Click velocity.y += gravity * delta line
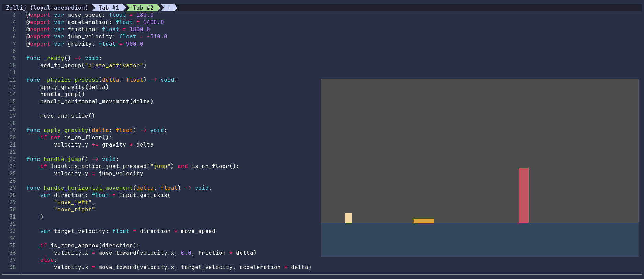Viewport: 644px width, 279px height. click(104, 145)
